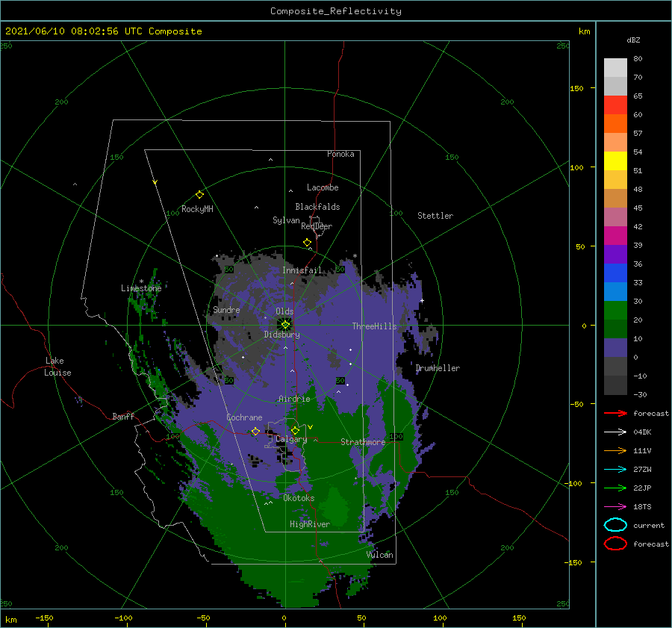
Task: Click the ThreeHills town label
Action: pos(375,326)
